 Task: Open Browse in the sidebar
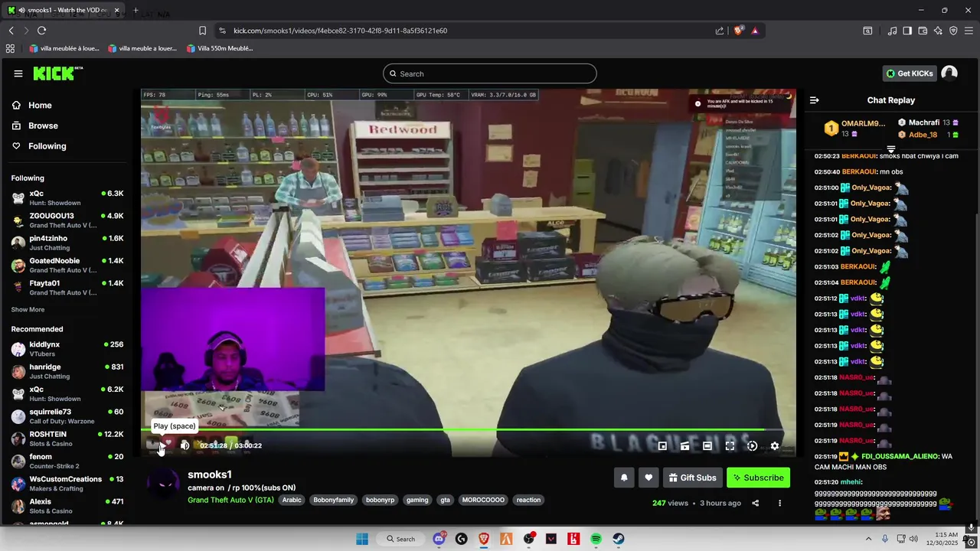[34, 126]
